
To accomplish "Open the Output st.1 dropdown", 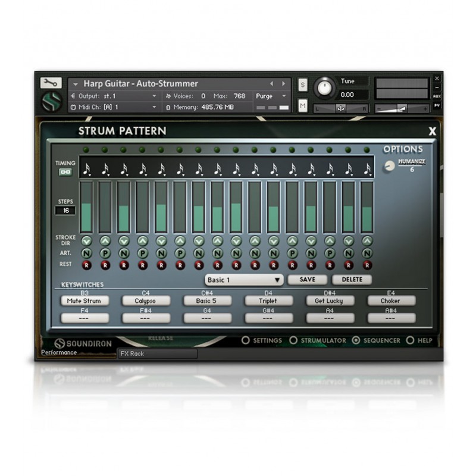I will coord(119,96).
